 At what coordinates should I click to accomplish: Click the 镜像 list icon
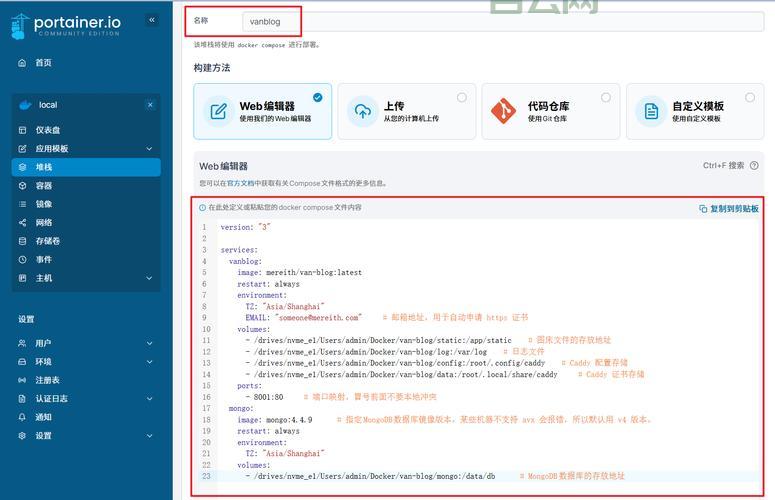click(x=22, y=204)
